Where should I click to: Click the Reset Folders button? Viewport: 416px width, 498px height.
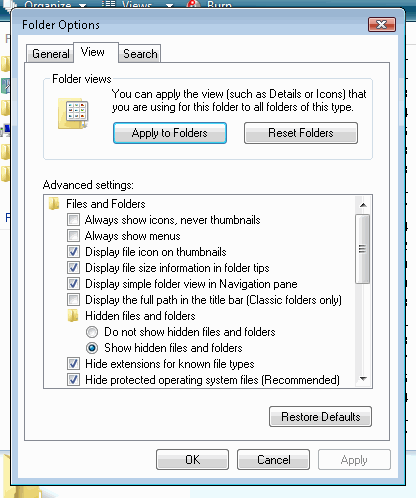point(301,133)
